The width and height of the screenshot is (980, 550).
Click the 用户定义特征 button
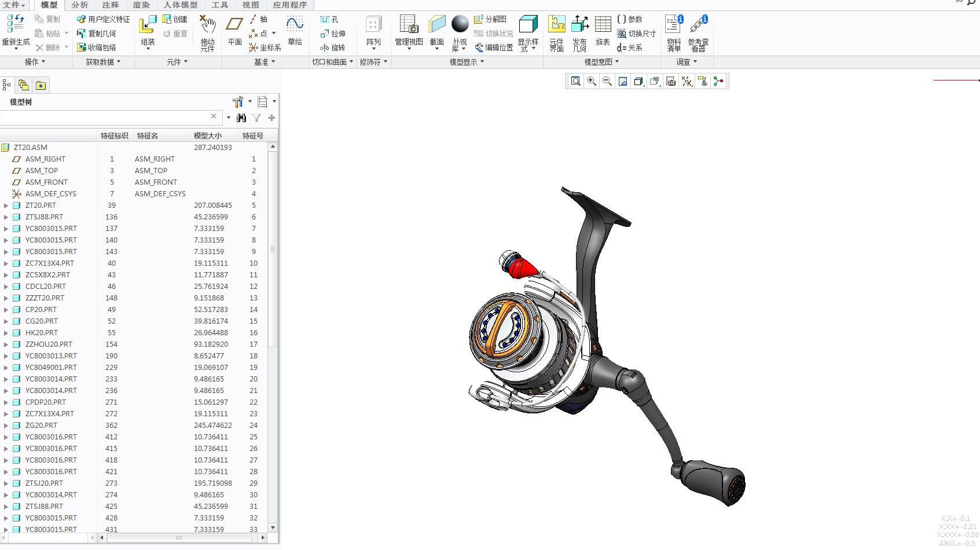[x=104, y=19]
